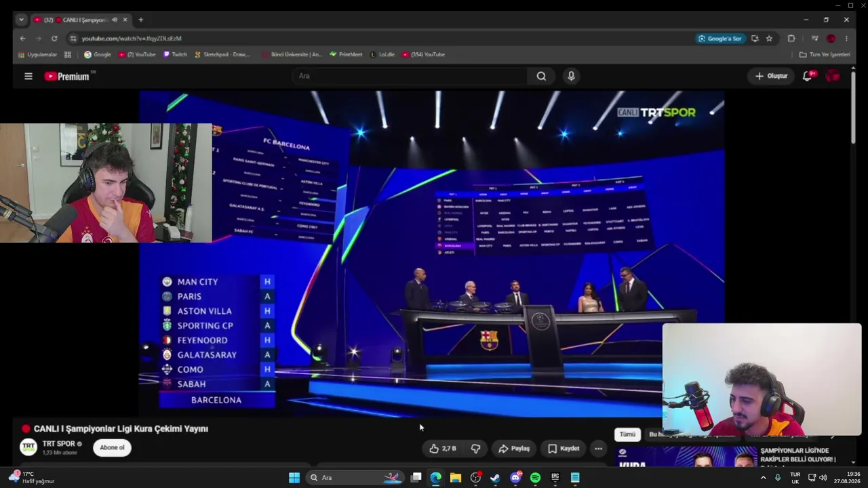Viewport: 868px width, 488px height.
Task: Click the YouTube search input field
Action: tap(410, 76)
